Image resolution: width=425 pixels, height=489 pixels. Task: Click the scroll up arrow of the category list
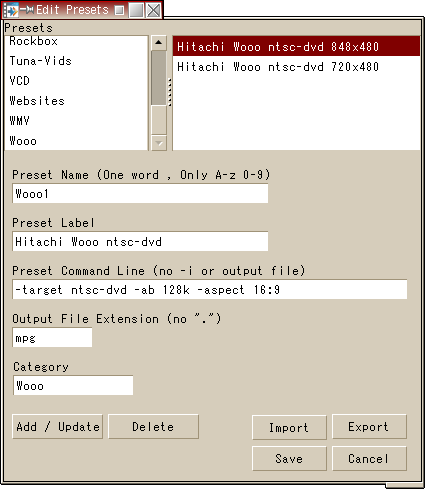159,43
